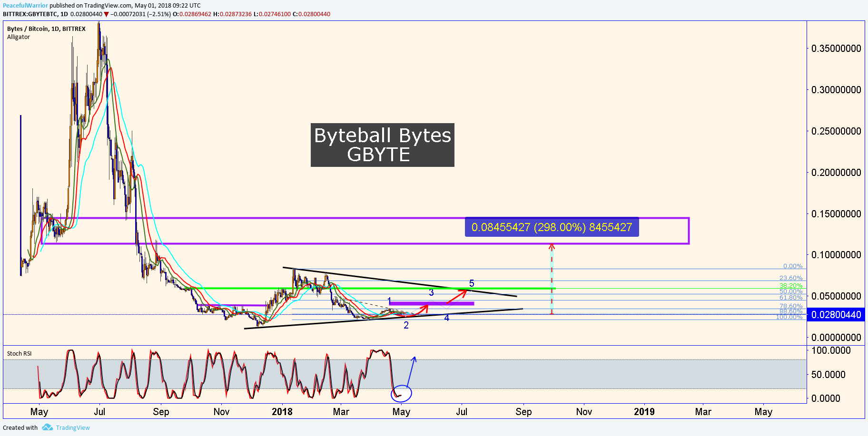Click the 0.05000000 price axis label
Viewport: 868px width, 436px height.
(836, 296)
